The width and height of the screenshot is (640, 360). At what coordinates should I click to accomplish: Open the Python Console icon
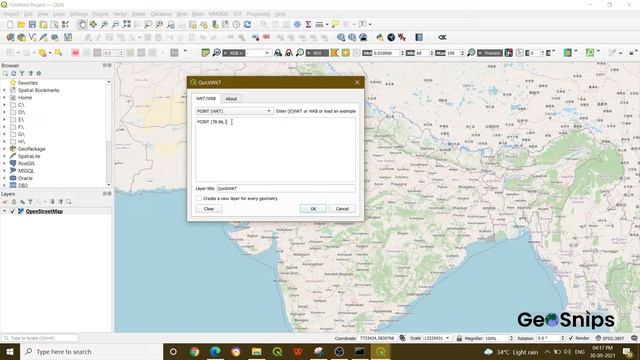[x=380, y=38]
